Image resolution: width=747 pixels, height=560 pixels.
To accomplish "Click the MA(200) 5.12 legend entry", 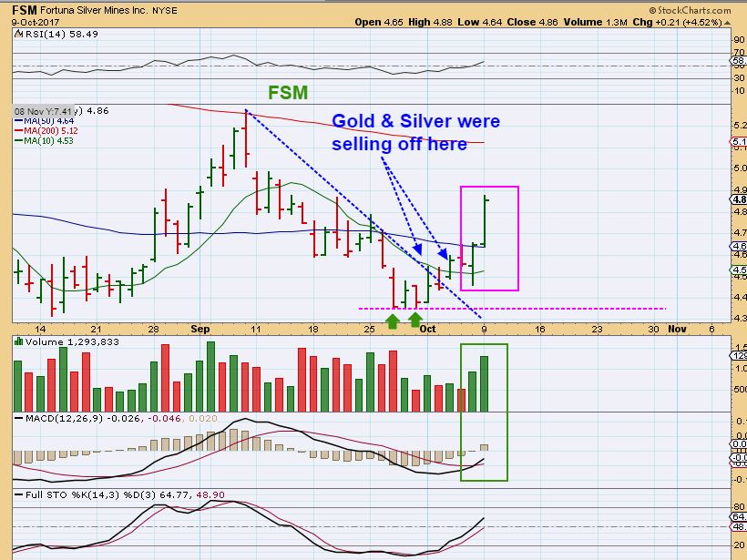I will [46, 130].
